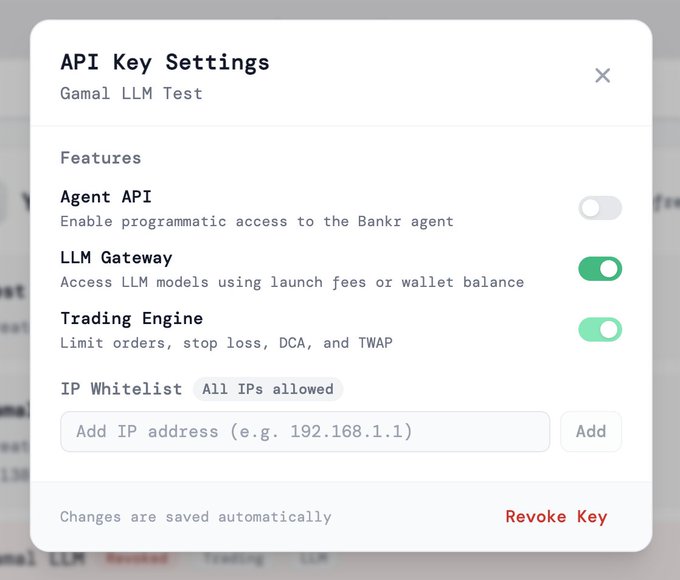Select the "Gamal LLM Test" key name
This screenshot has height=580, width=680.
click(x=131, y=94)
